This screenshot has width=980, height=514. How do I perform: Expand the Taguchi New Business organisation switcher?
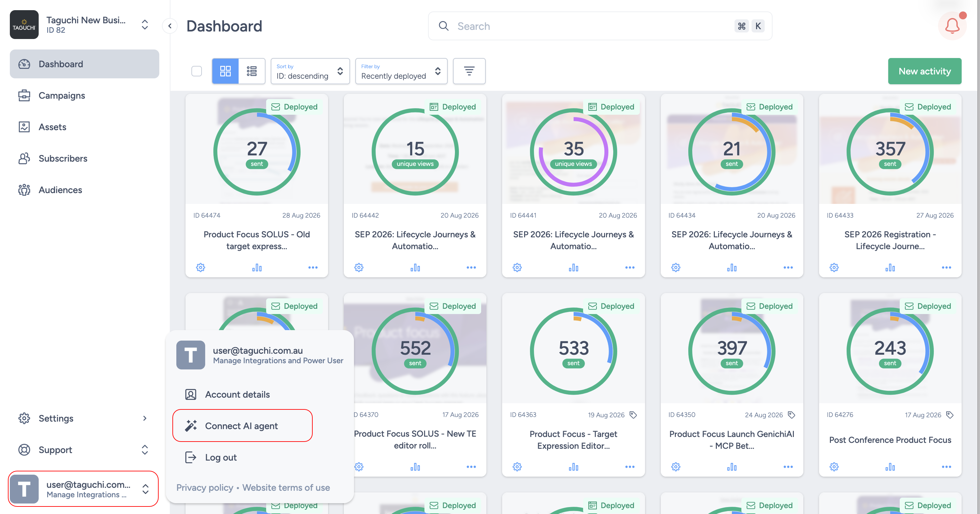(145, 25)
